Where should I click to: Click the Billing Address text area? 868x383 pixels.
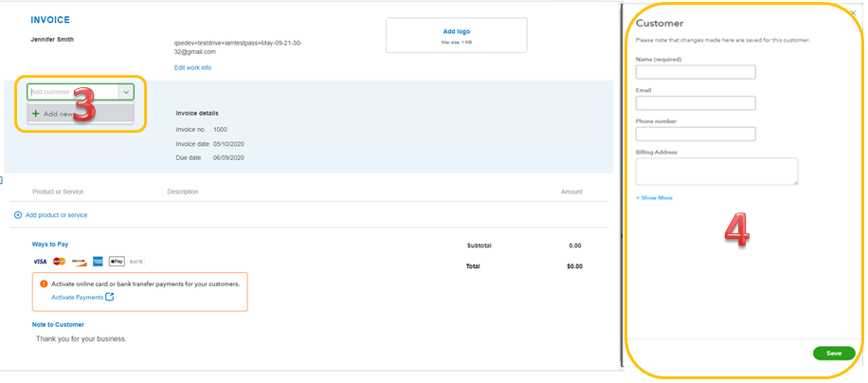[717, 171]
